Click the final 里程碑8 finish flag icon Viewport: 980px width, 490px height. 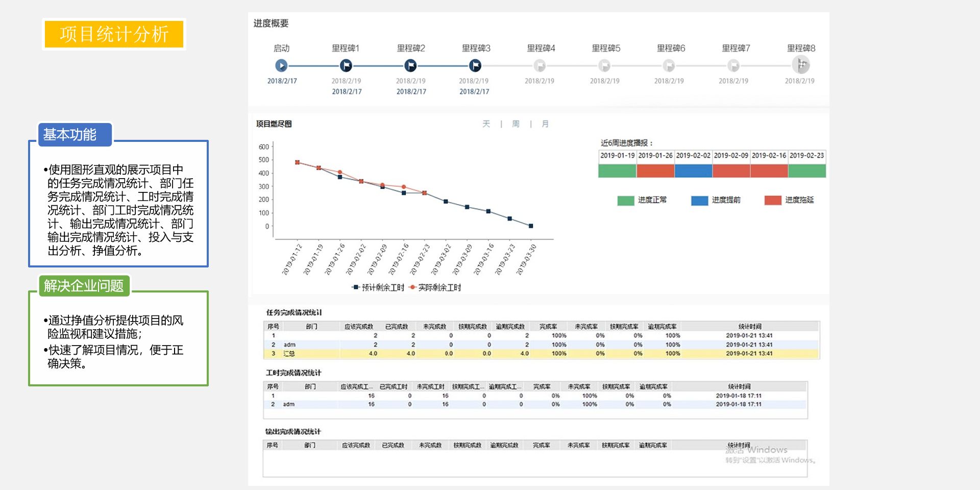(x=801, y=65)
